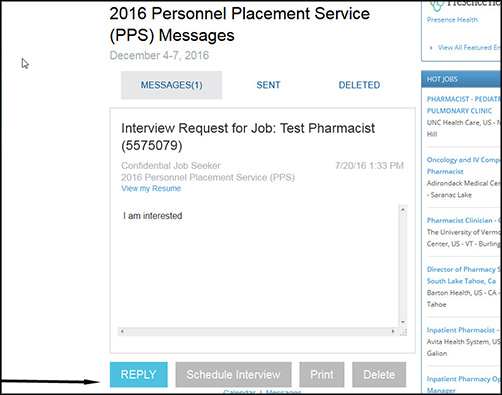Open the View my Resume link
The image size is (502, 395).
151,188
